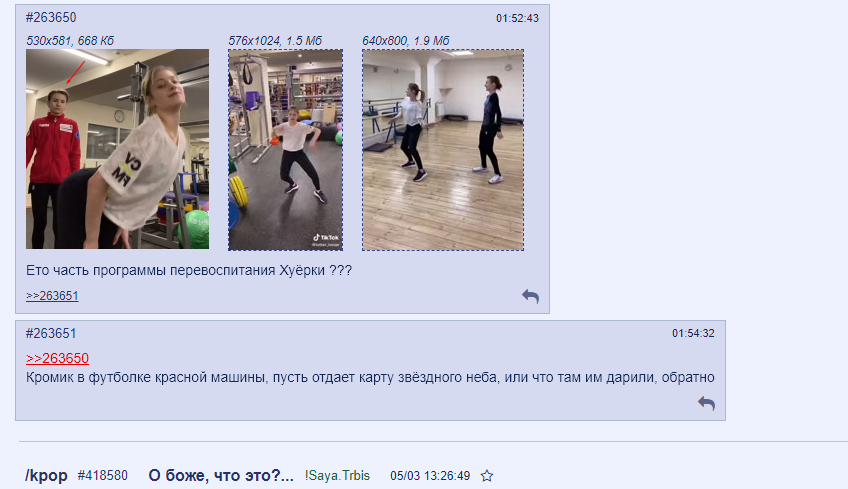Open the first gym photo thumbnail
The image size is (848, 489).
coord(117,149)
